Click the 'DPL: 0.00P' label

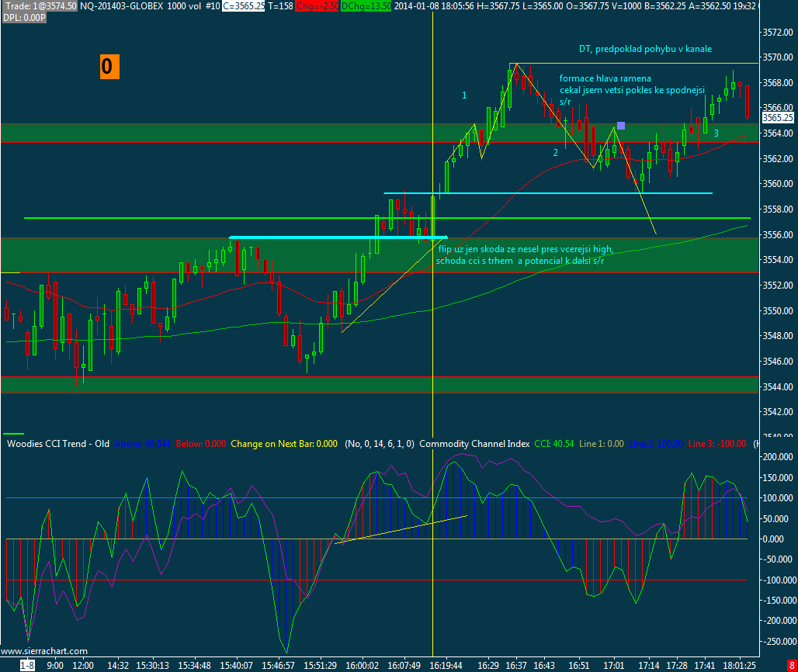point(24,18)
